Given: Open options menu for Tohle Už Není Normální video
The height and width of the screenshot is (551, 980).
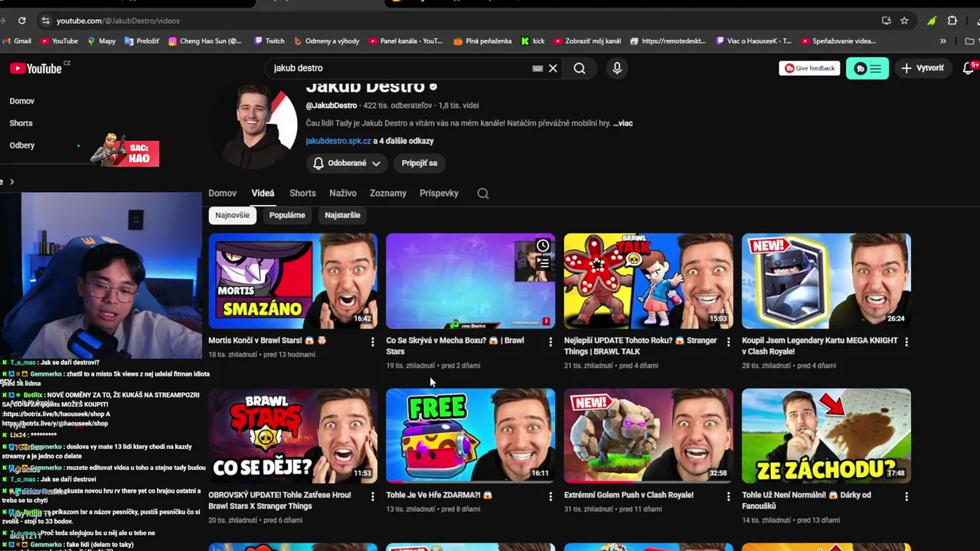Looking at the screenshot, I should click(906, 497).
